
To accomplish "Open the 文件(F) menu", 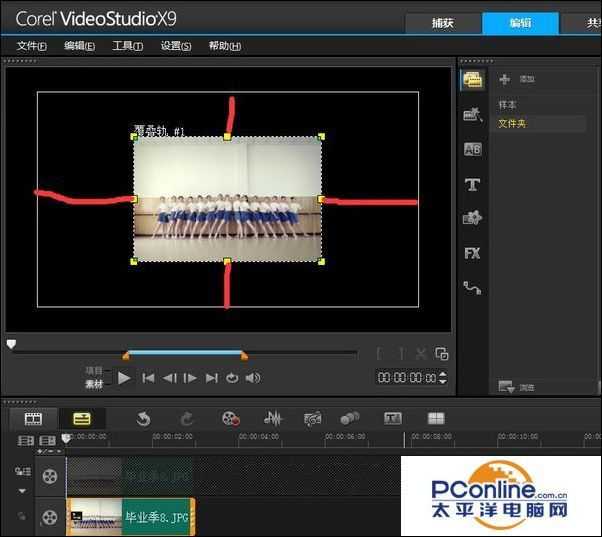I will click(31, 46).
